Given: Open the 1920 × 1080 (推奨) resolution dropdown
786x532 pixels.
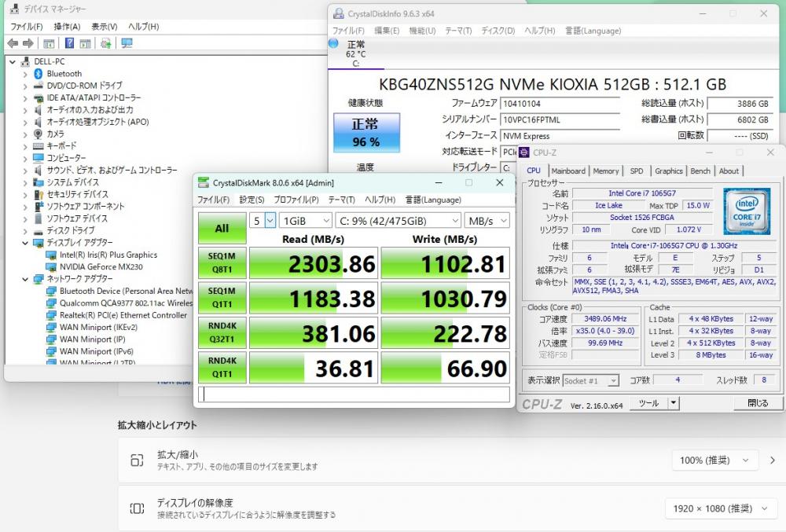Looking at the screenshot, I should coord(721,508).
